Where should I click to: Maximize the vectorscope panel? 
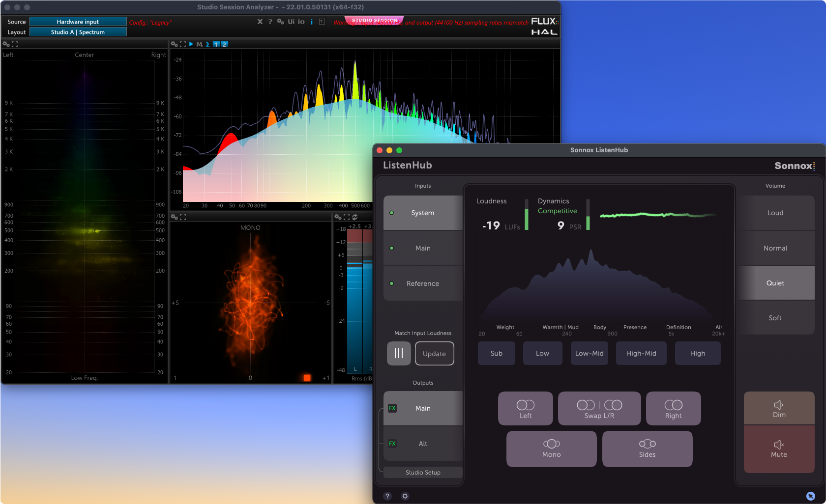pyautogui.click(x=183, y=217)
